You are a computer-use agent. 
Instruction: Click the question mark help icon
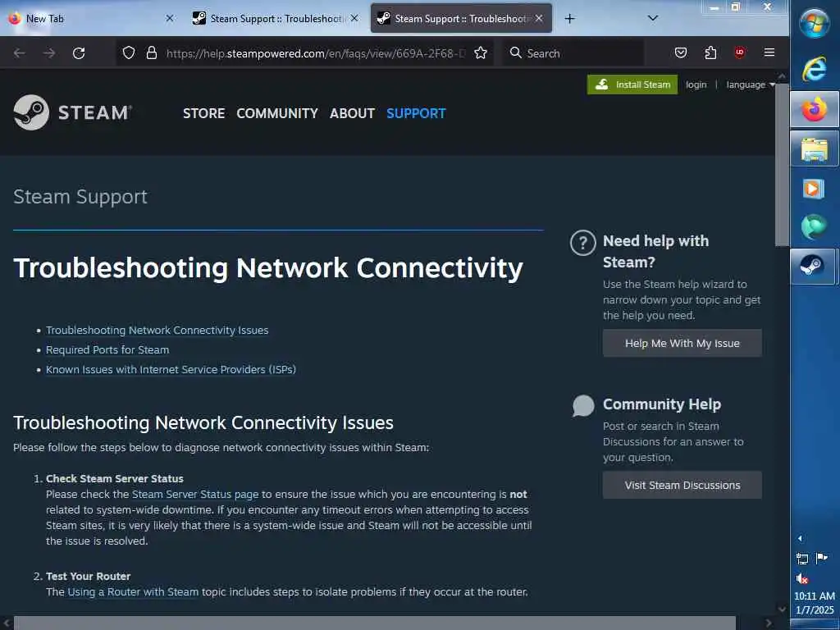click(583, 243)
